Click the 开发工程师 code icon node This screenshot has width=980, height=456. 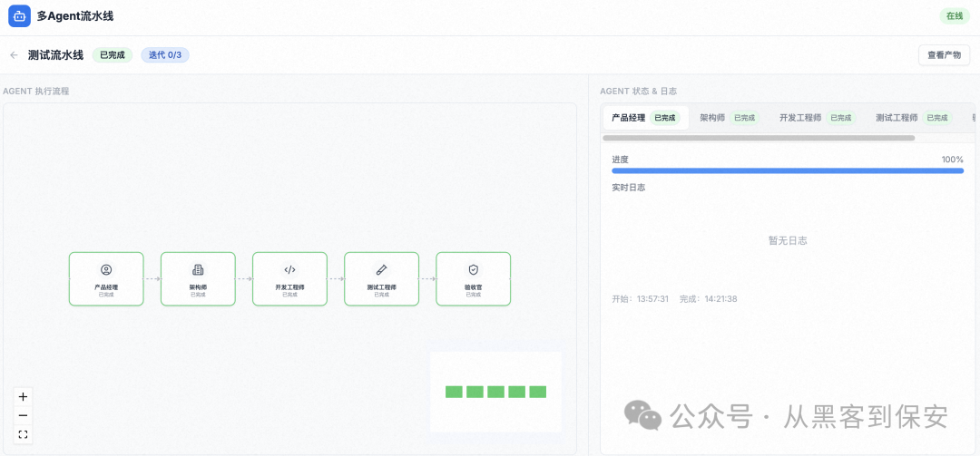tap(290, 270)
